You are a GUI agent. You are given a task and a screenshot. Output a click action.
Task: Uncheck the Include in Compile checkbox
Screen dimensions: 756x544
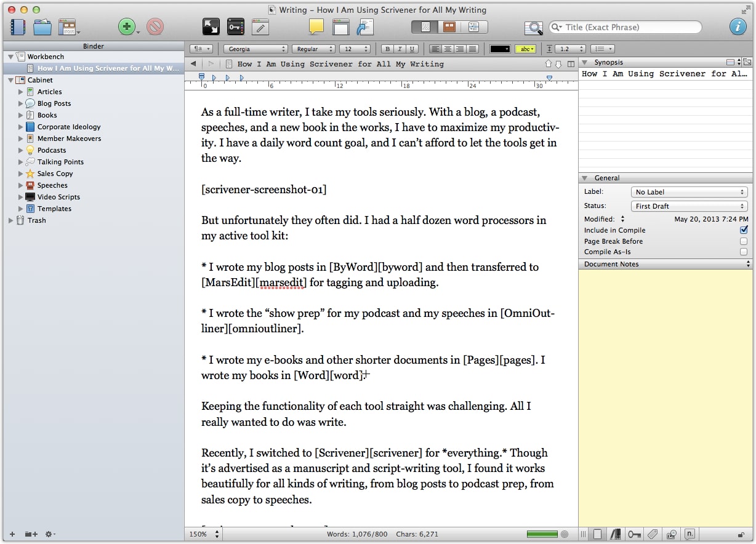(x=744, y=230)
